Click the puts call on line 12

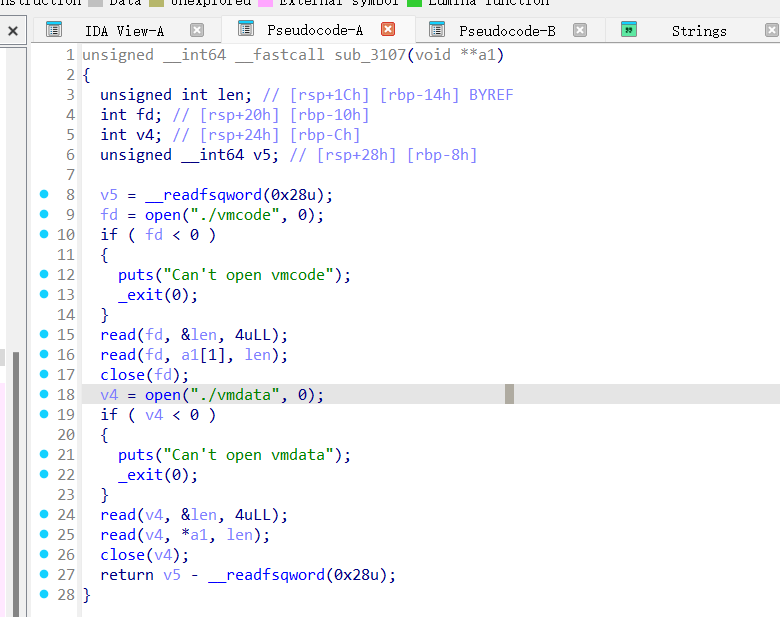click(135, 274)
